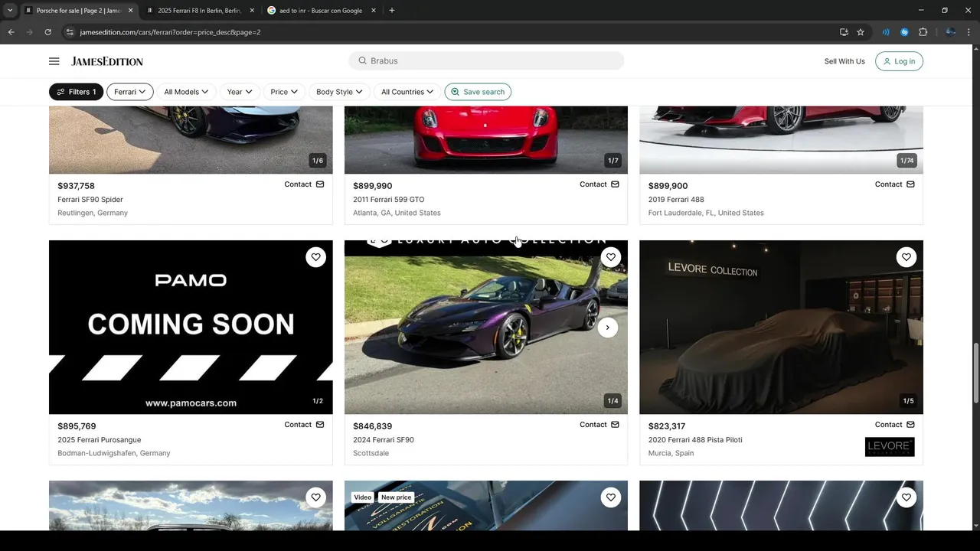Open the install app icon in address bar
Viewport: 980px width, 551px height.
(x=844, y=32)
